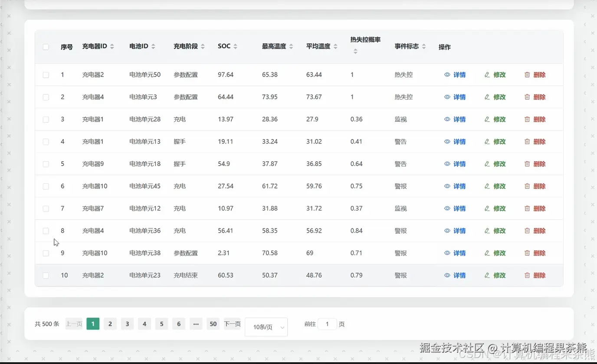This screenshot has height=364, width=597.
Task: Select the checkbox on the 充电器9 row
Action: (x=46, y=163)
